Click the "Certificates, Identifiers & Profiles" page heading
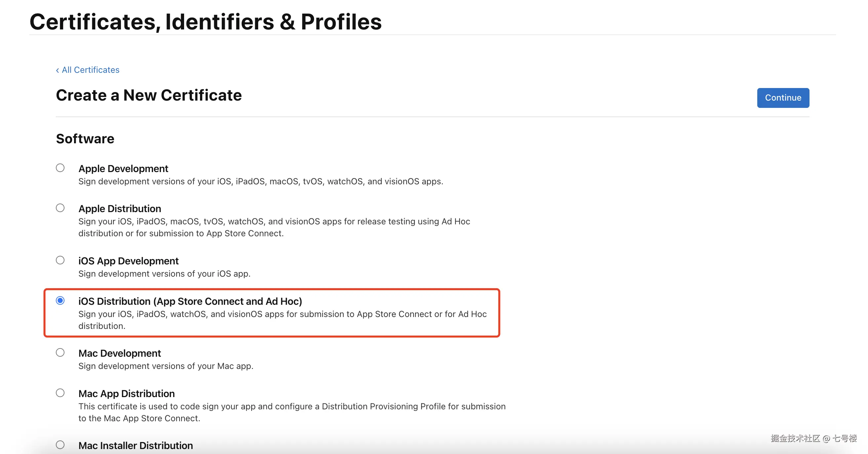Image resolution: width=868 pixels, height=454 pixels. 206,22
